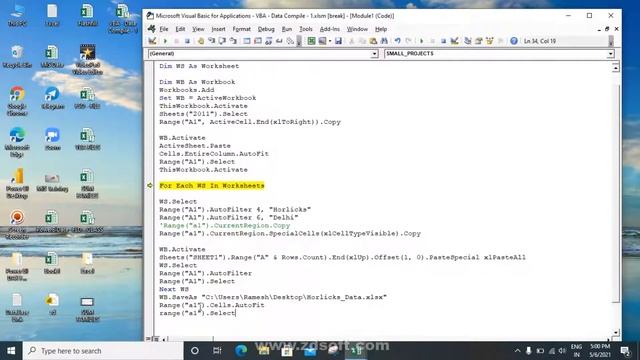
Task: Open the Object Browser icon
Action: point(489,41)
